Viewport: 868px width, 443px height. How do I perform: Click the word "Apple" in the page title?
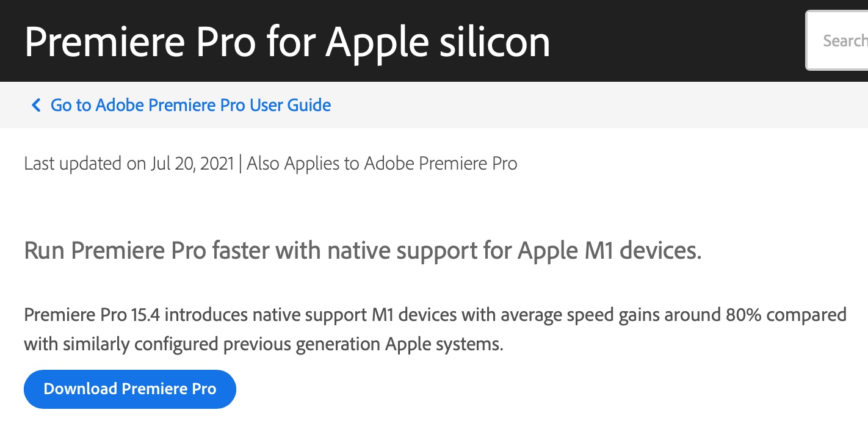[377, 41]
